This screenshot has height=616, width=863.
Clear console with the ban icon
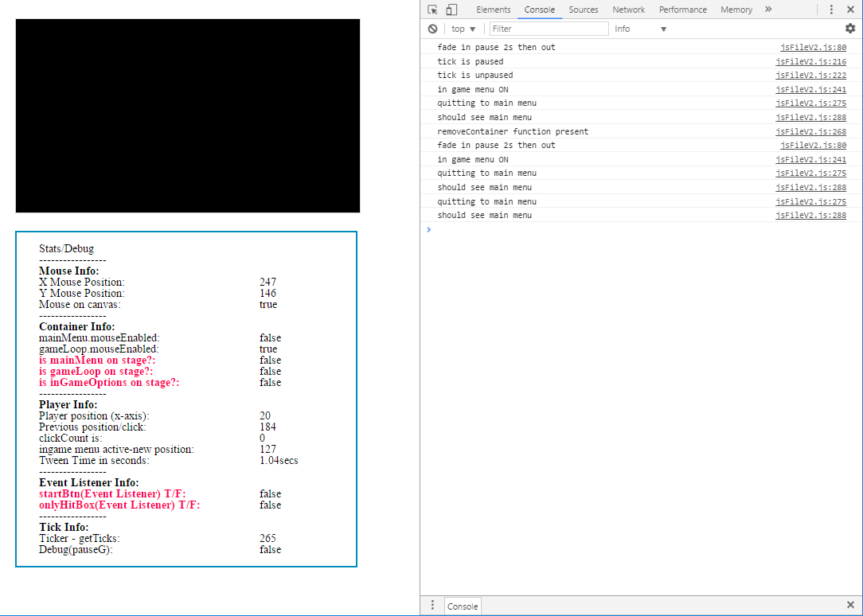click(x=432, y=29)
